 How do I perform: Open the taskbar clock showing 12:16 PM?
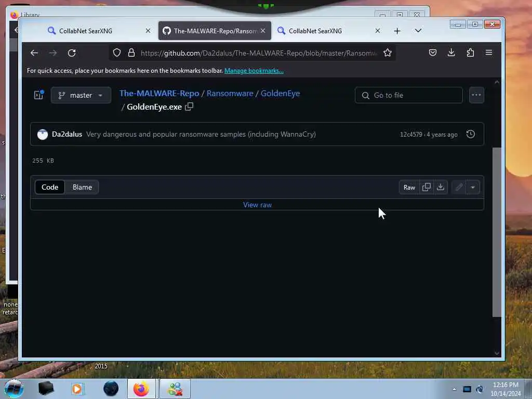point(506,389)
